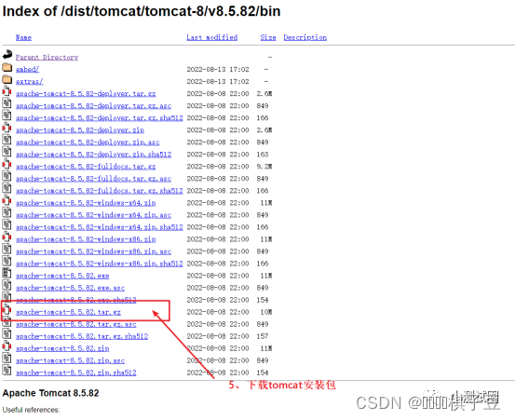Screen dimensions: 515x420
Task: Click file icon for deployer.tar.gz.asc
Action: pos(7,103)
